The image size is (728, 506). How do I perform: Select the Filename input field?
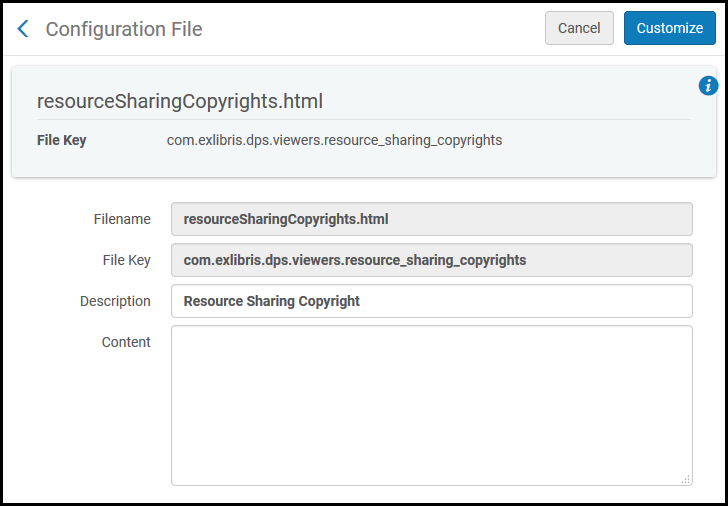pyautogui.click(x=431, y=219)
